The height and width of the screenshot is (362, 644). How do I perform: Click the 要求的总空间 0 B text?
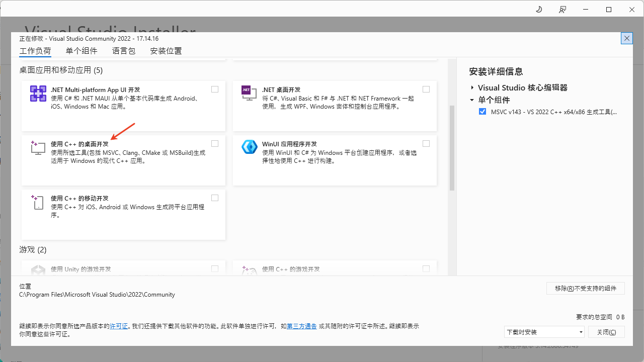coord(600,317)
